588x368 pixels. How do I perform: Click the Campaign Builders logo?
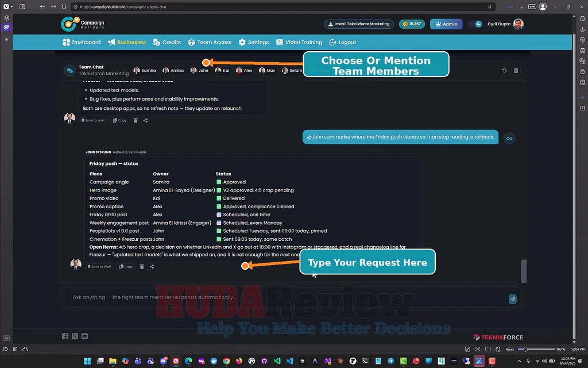pyautogui.click(x=83, y=24)
